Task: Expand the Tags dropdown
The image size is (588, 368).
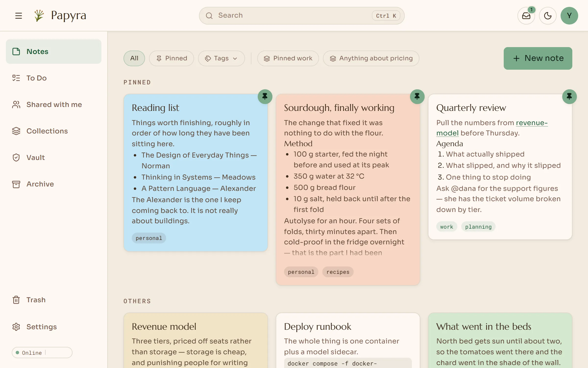Action: click(221, 58)
